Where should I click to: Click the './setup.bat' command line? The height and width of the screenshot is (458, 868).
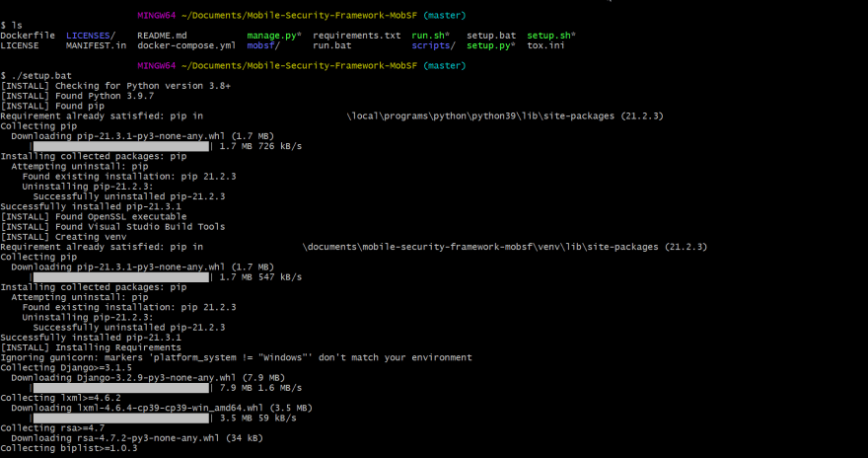(36, 75)
